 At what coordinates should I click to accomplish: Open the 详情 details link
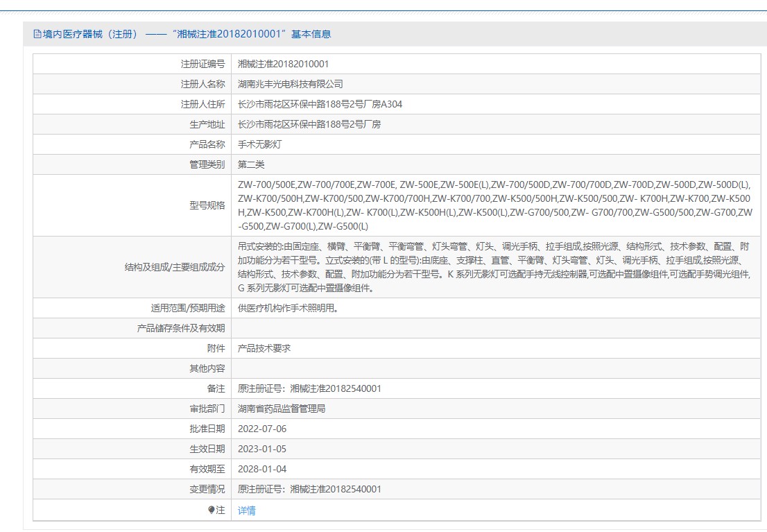247,510
